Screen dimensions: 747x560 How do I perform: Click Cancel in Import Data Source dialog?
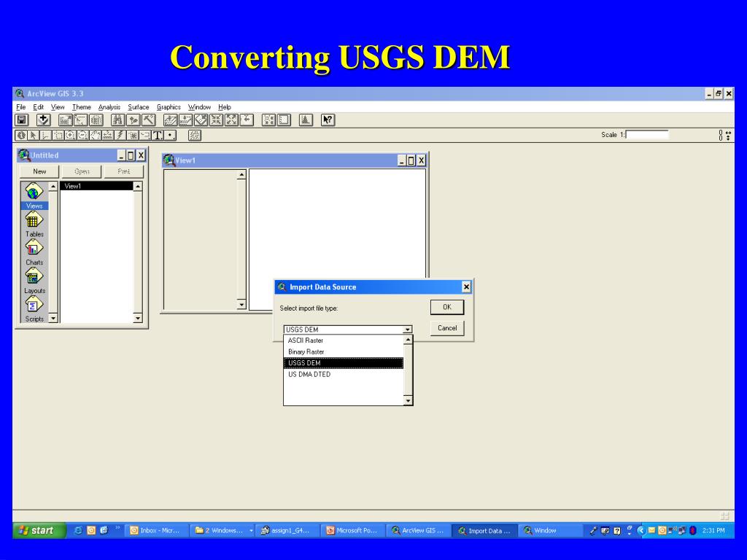[447, 328]
